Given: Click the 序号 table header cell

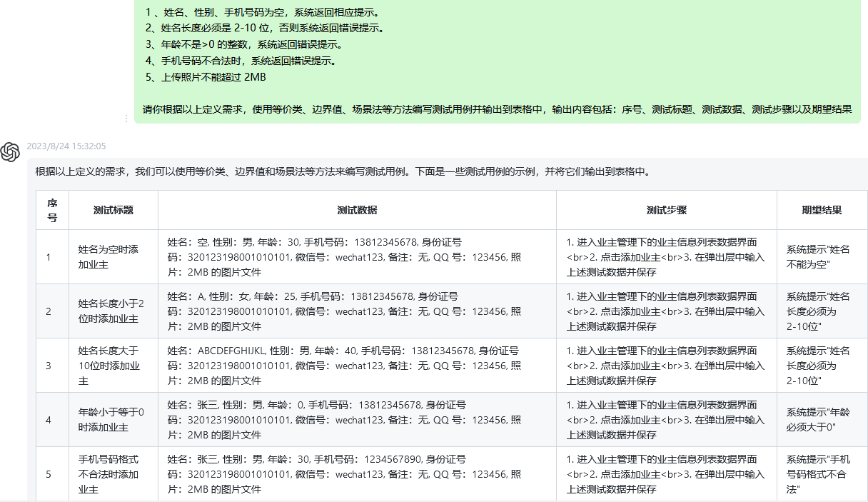Looking at the screenshot, I should tap(51, 209).
